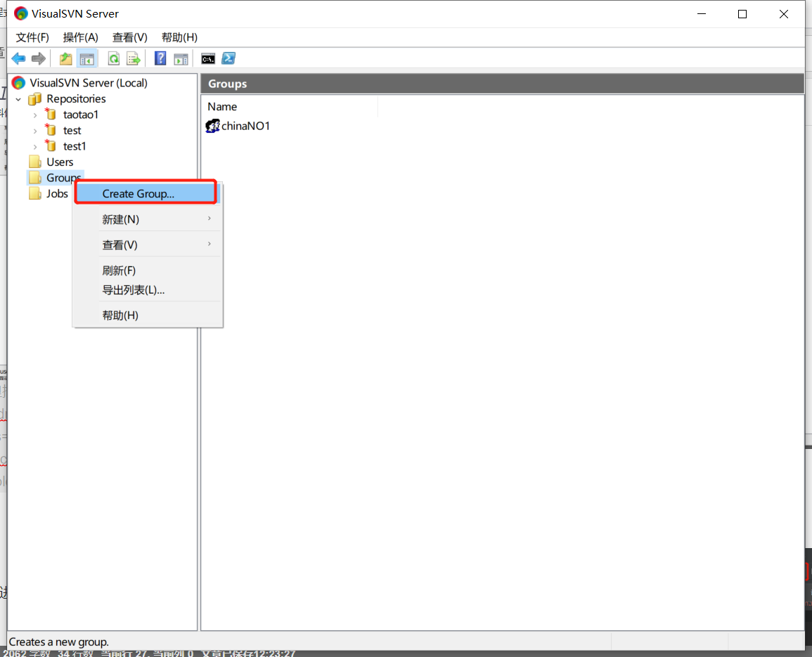This screenshot has width=812, height=657.
Task: Choose Create Group... from context menu
Action: point(146,194)
